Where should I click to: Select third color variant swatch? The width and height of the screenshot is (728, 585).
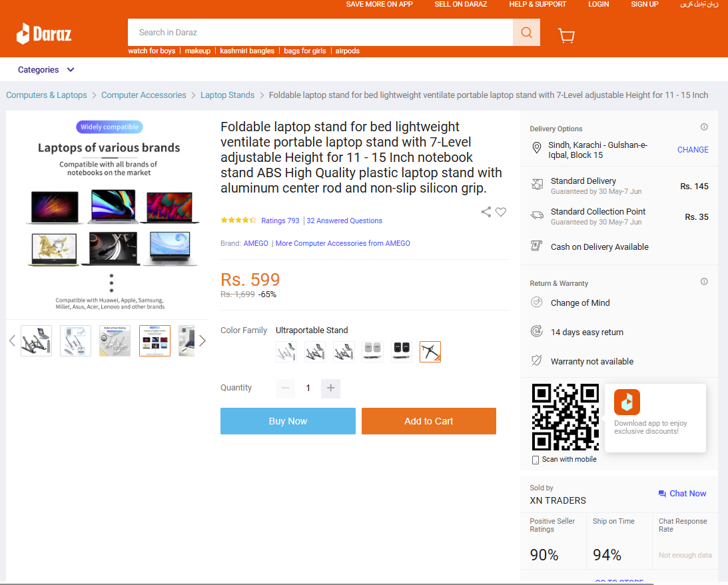(x=344, y=351)
